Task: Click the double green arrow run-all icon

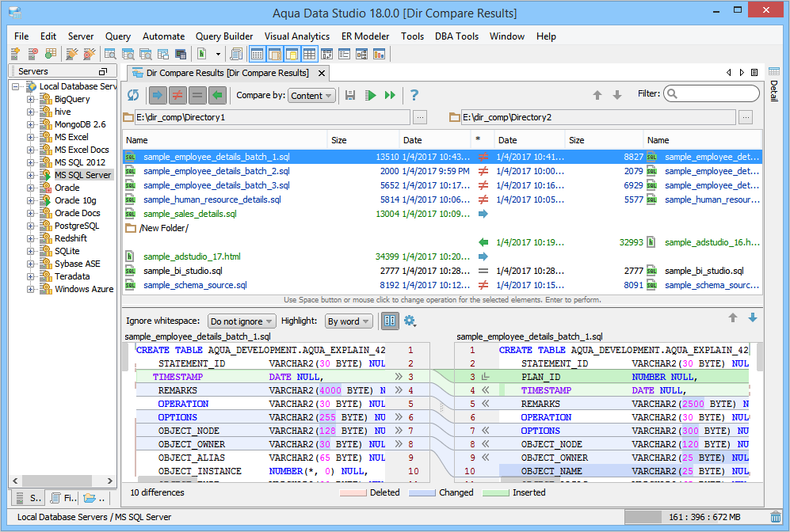Action: 390,95
